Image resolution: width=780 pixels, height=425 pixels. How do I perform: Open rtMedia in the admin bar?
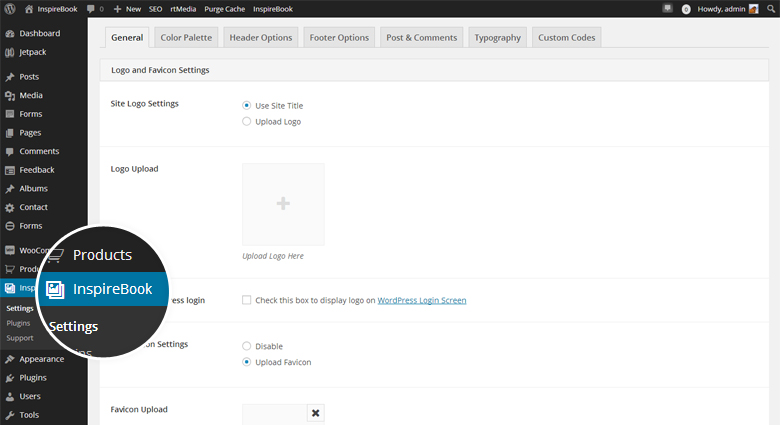(x=183, y=9)
